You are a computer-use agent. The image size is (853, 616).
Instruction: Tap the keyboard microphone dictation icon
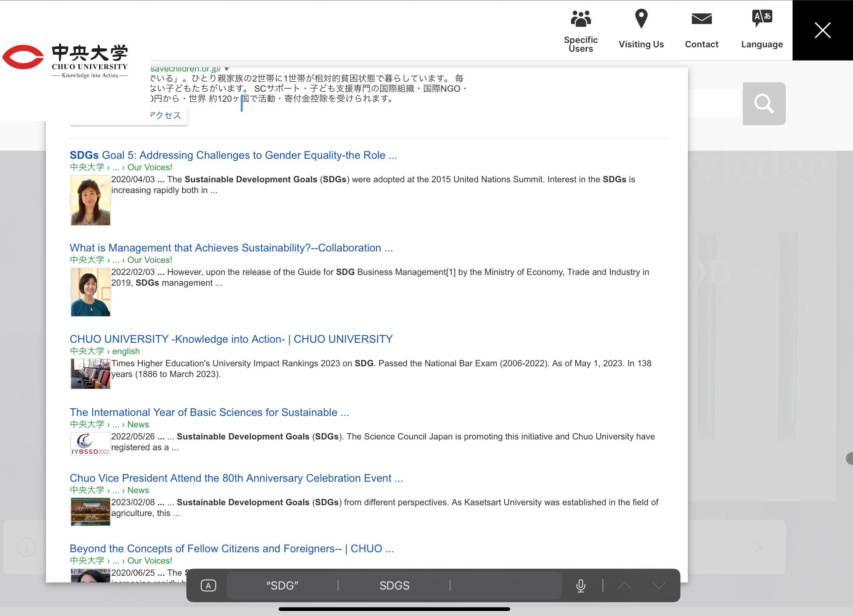click(x=581, y=585)
